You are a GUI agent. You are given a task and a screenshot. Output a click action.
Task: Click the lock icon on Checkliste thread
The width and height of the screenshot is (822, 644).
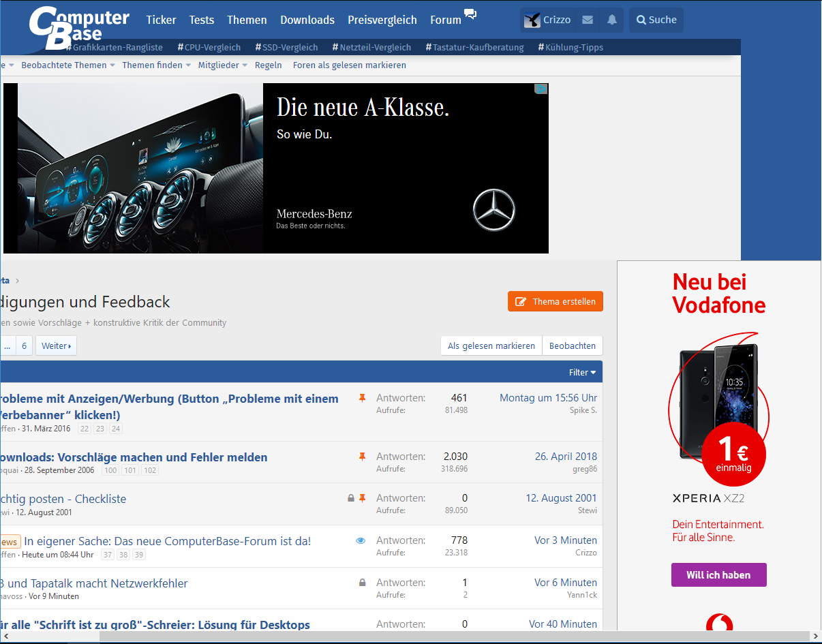(351, 498)
